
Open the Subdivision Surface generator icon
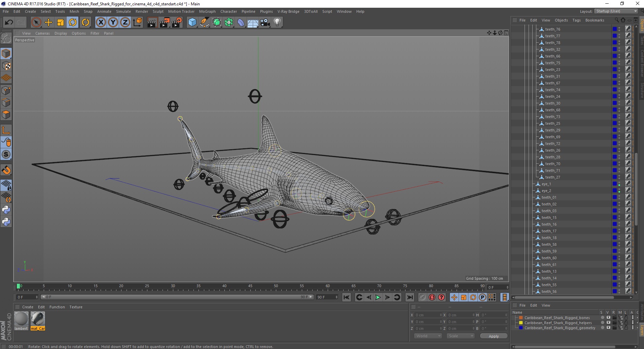(x=217, y=22)
